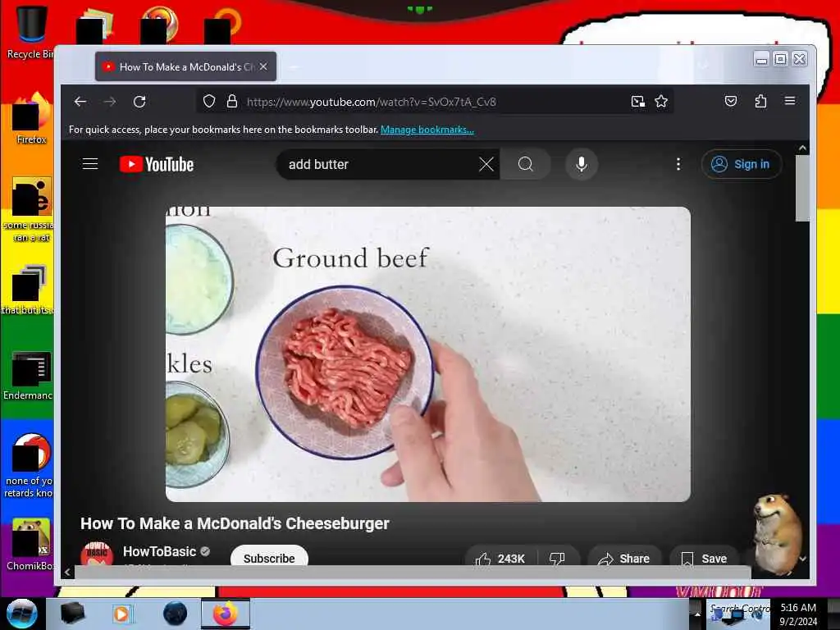Open HowToBasic channel name
The width and height of the screenshot is (840, 630).
pos(160,551)
